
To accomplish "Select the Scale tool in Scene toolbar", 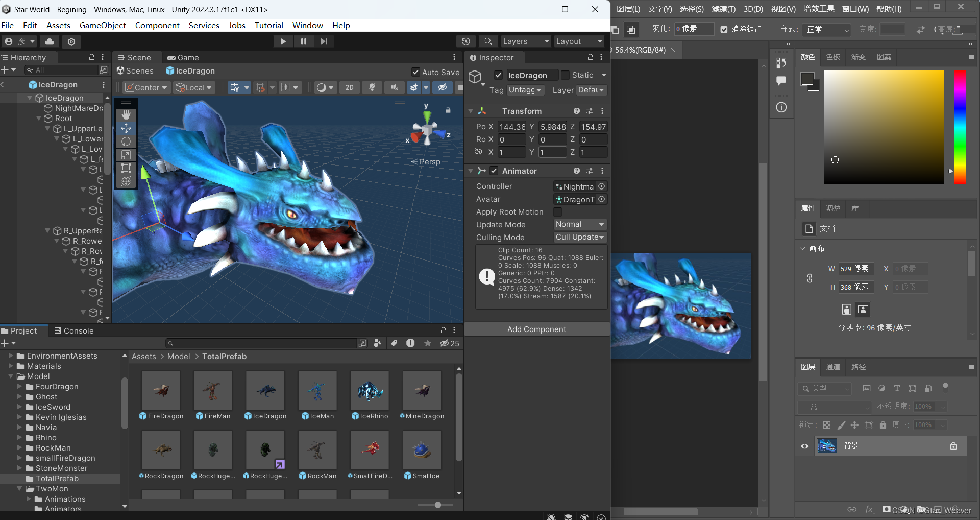I will (x=126, y=155).
